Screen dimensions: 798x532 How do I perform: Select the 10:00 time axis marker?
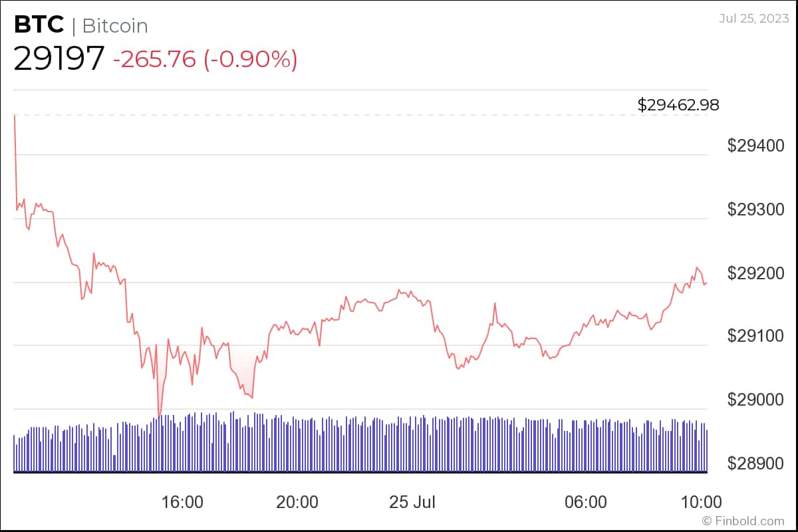[700, 501]
